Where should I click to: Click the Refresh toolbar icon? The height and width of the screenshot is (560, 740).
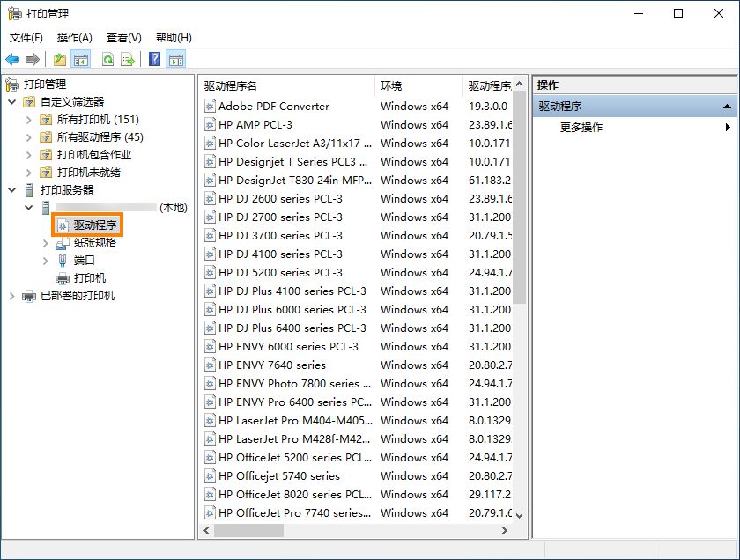[108, 60]
